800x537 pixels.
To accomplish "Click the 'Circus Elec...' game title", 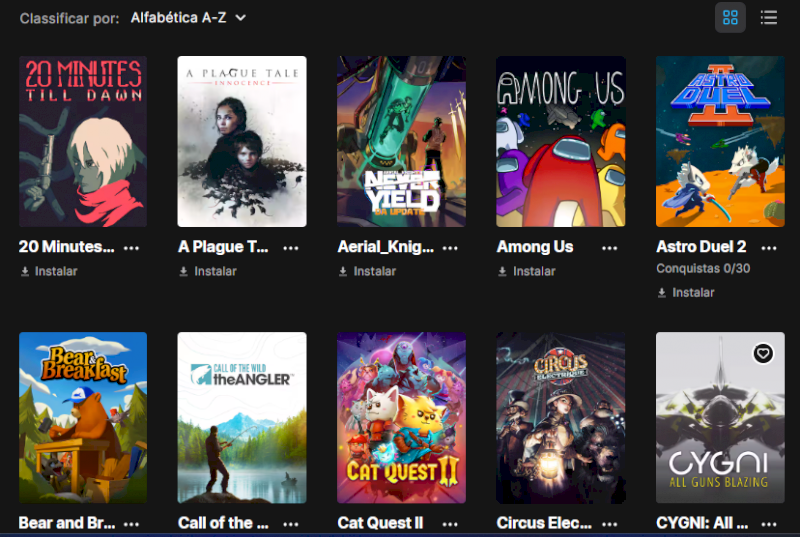I will 544,523.
